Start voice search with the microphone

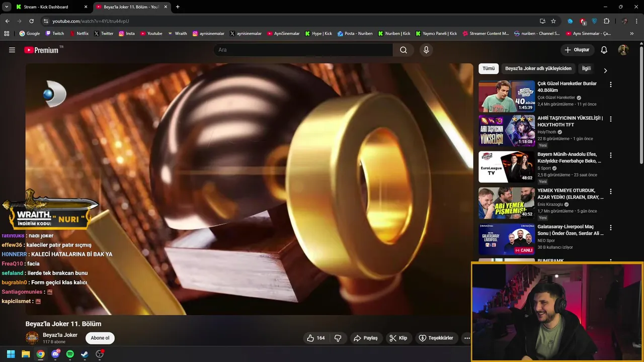click(426, 50)
